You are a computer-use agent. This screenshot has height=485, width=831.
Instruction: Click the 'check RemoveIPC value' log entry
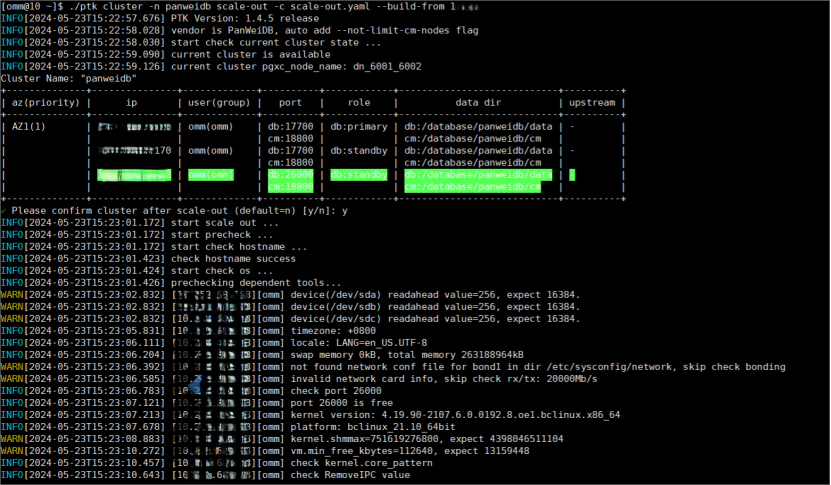click(350, 475)
